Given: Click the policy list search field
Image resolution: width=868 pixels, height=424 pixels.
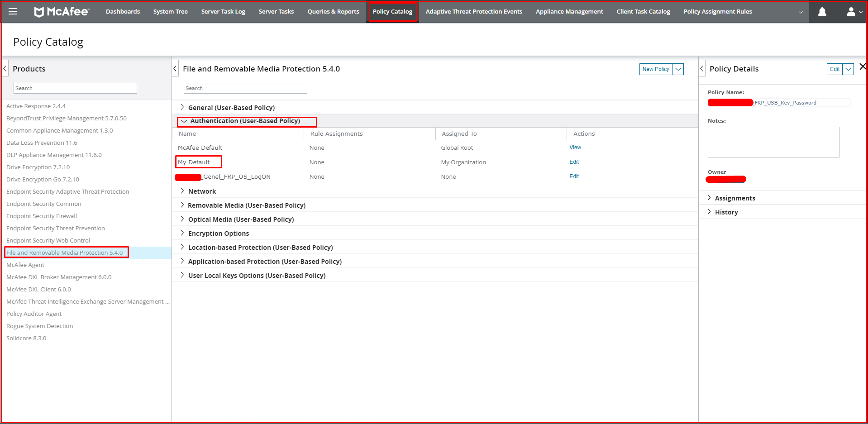Looking at the screenshot, I should pos(245,88).
